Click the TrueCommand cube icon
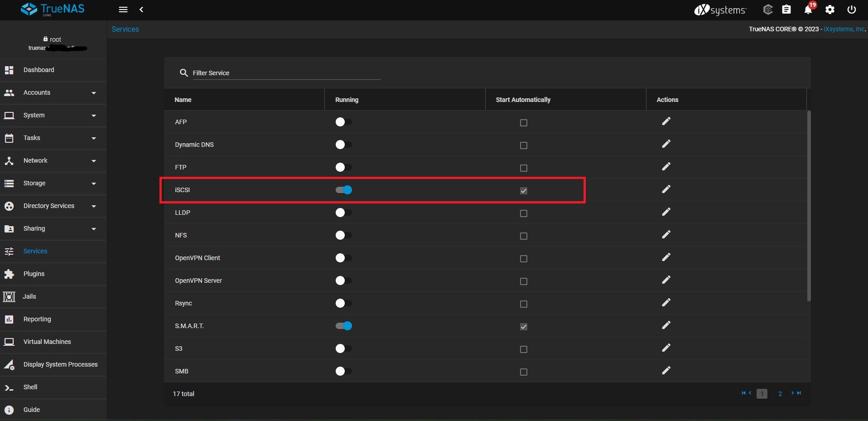The image size is (868, 421). 767,10
